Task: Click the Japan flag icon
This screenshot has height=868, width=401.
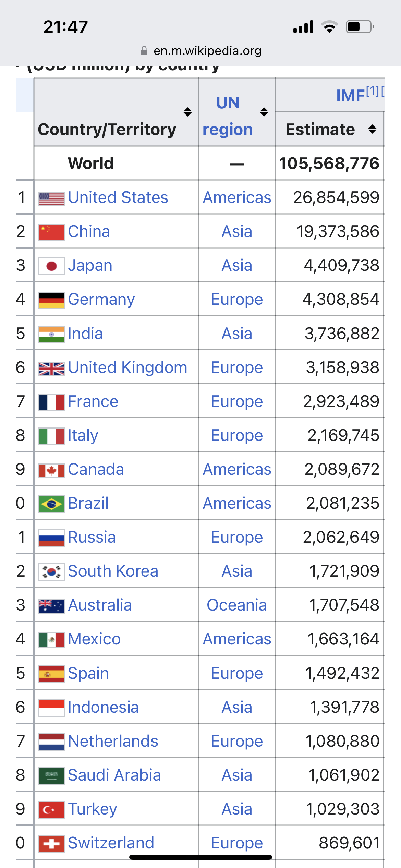Action: coord(51,266)
